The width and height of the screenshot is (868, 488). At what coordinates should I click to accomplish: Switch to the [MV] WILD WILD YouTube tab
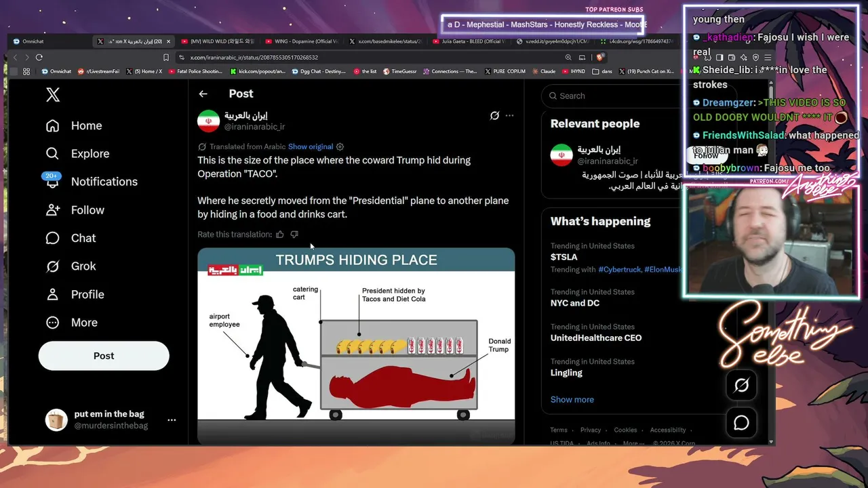pos(219,41)
